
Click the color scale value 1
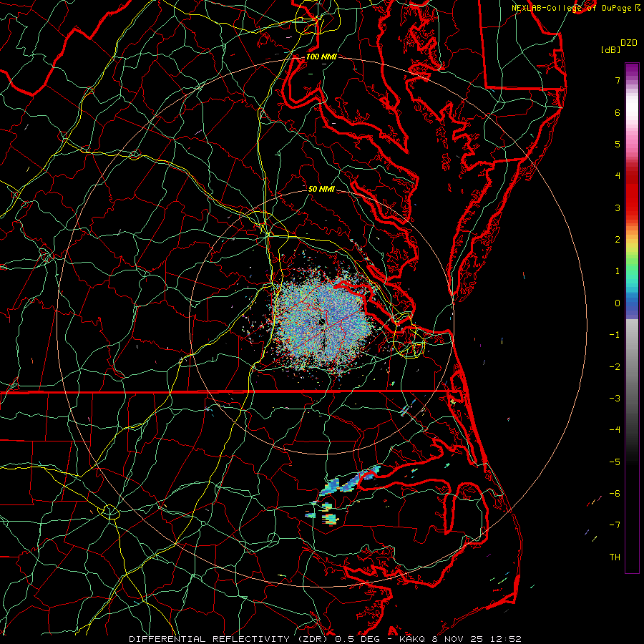618,271
